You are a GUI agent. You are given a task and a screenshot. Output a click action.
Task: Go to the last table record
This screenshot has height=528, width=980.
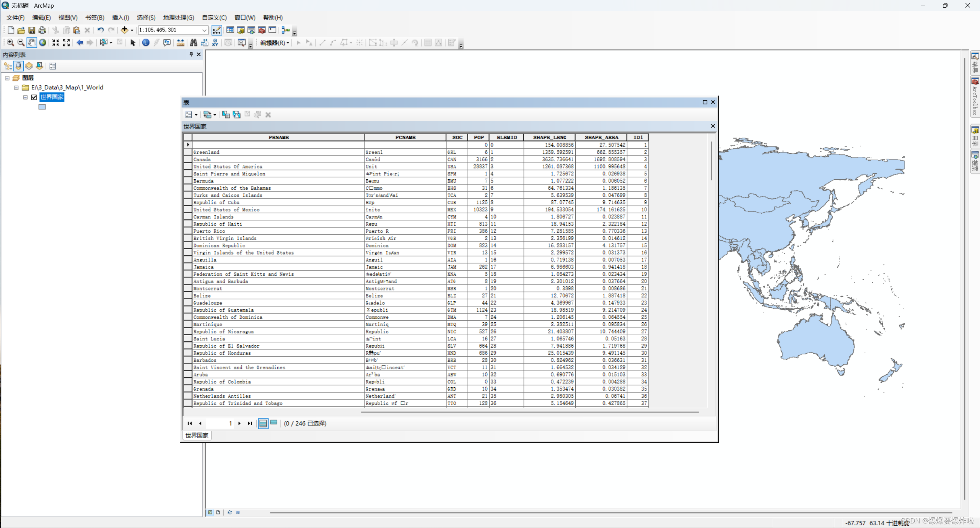coord(250,423)
